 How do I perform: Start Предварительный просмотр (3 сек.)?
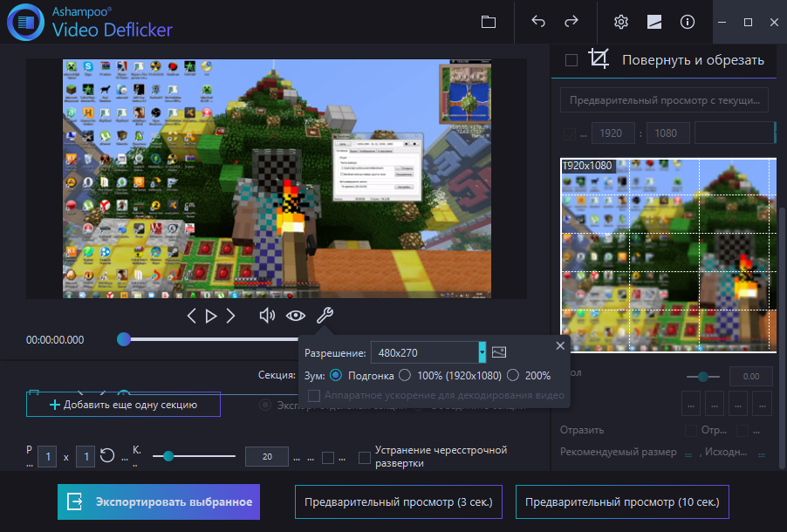[399, 501]
